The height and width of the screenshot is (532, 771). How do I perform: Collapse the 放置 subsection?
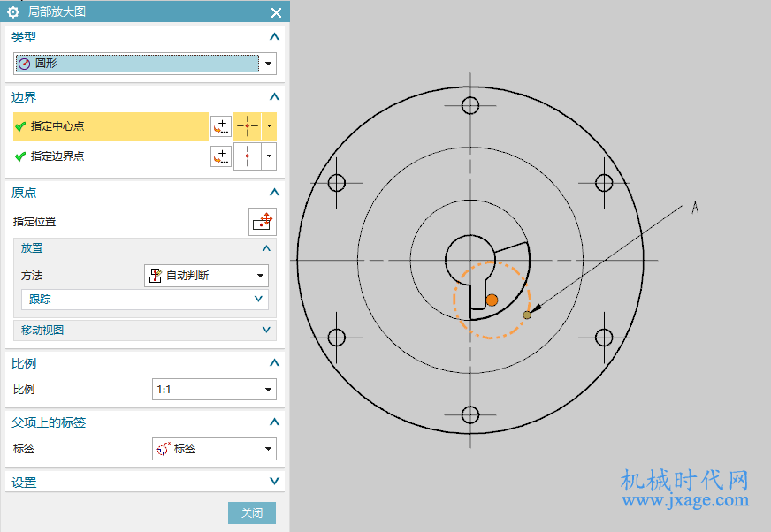[x=266, y=248]
